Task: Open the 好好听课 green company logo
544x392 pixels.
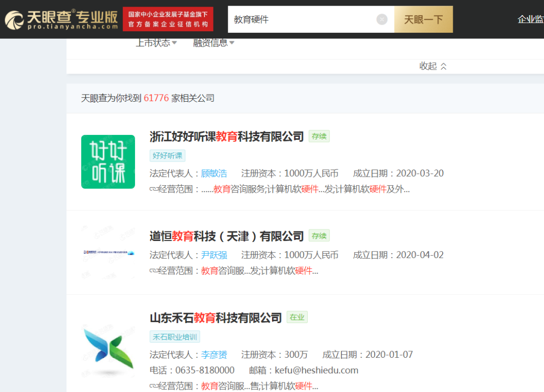Action: [108, 162]
